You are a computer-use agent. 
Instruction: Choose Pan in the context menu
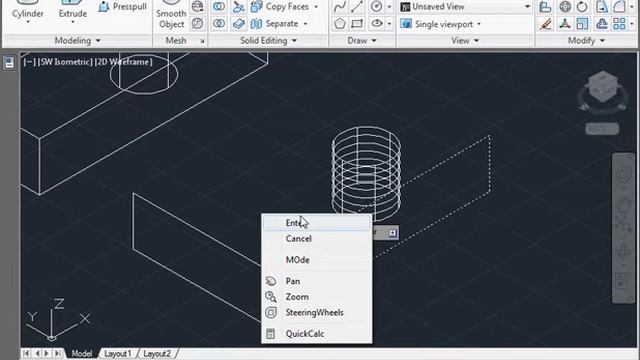317,281
